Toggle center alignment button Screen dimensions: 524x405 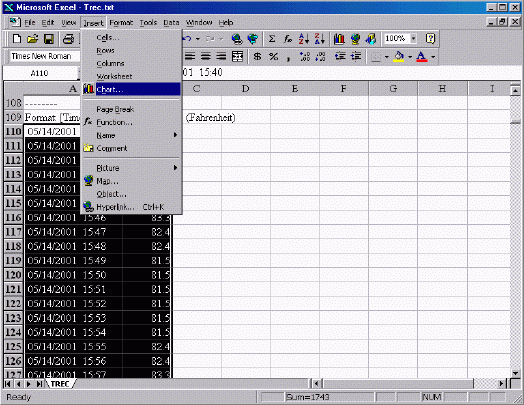pyautogui.click(x=205, y=56)
